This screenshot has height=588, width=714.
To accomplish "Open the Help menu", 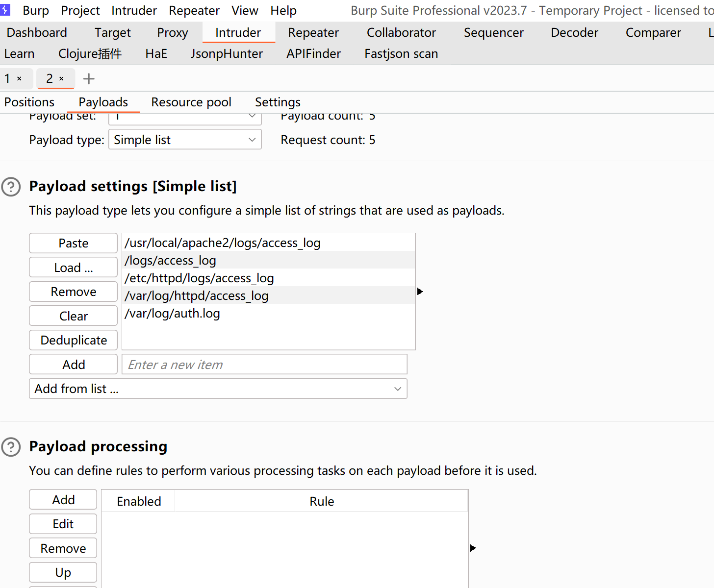I will tap(283, 10).
